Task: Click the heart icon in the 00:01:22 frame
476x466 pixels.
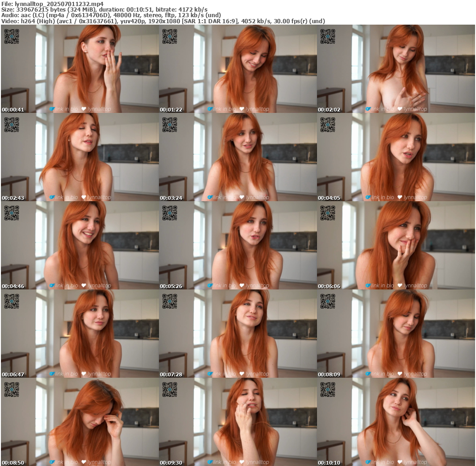Action: tap(242, 109)
